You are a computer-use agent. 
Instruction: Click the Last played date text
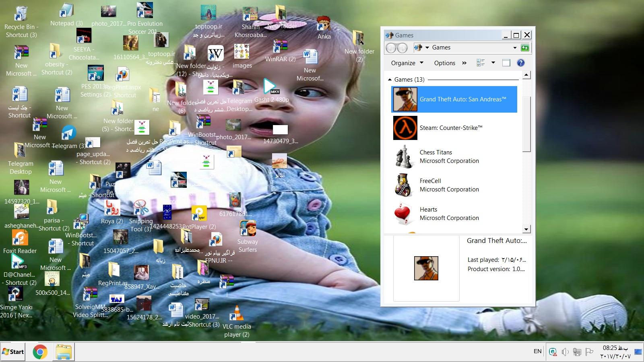(497, 260)
